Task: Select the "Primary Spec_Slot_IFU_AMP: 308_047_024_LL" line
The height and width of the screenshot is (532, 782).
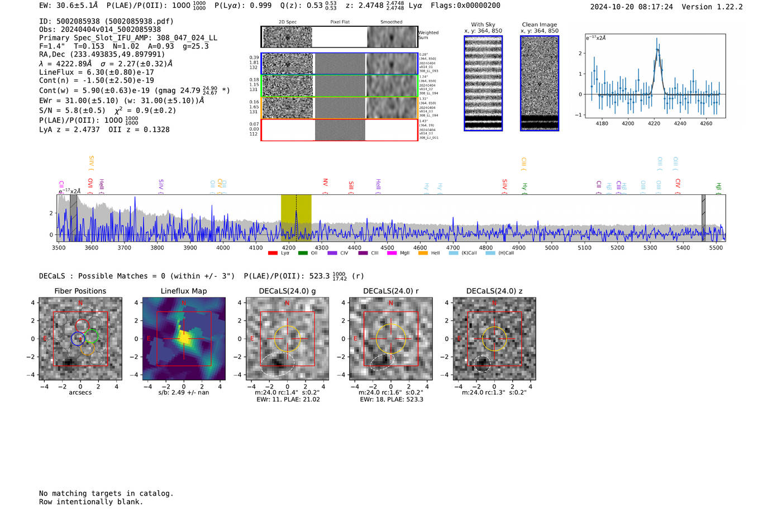Action: pos(128,38)
